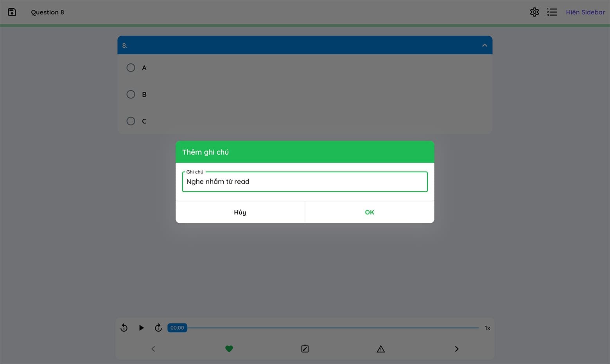610x364 pixels.
Task: Select answer option A
Action: click(x=131, y=68)
